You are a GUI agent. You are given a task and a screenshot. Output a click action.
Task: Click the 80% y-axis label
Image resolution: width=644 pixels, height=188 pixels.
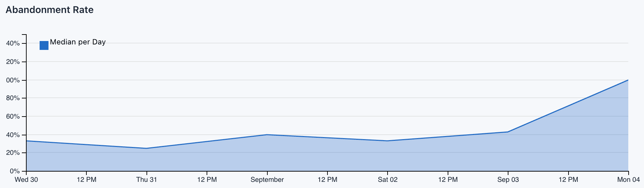pyautogui.click(x=13, y=98)
